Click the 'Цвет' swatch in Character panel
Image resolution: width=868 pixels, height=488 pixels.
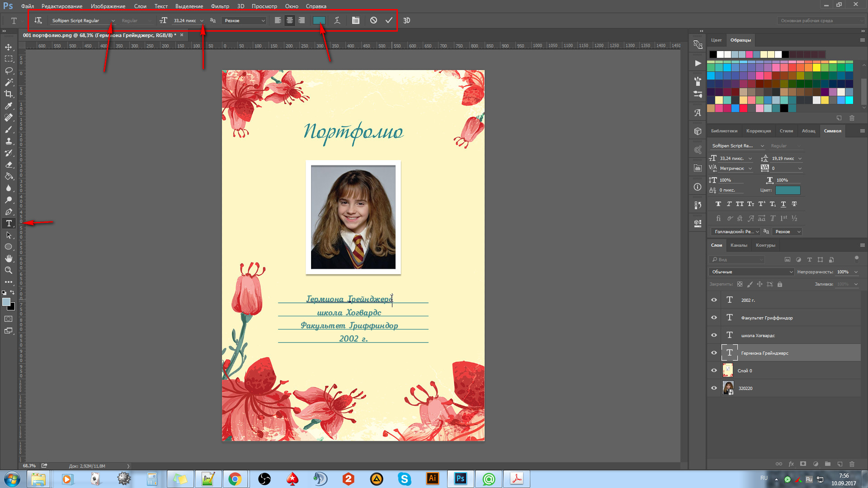pyautogui.click(x=788, y=190)
